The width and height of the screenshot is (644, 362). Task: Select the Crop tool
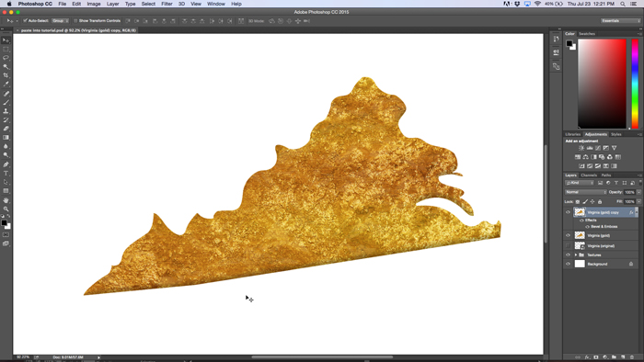tap(6, 75)
